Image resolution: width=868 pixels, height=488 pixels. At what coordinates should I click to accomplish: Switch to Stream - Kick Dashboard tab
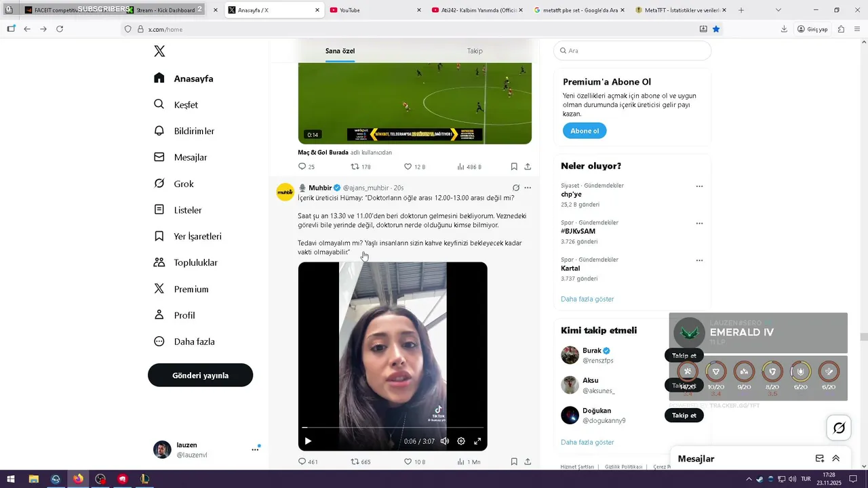(172, 10)
